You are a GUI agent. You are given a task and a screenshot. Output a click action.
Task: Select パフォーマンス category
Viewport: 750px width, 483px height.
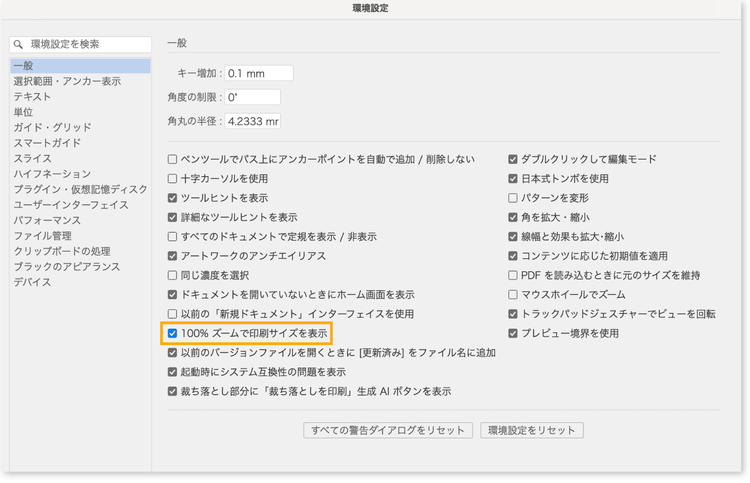[x=47, y=220]
